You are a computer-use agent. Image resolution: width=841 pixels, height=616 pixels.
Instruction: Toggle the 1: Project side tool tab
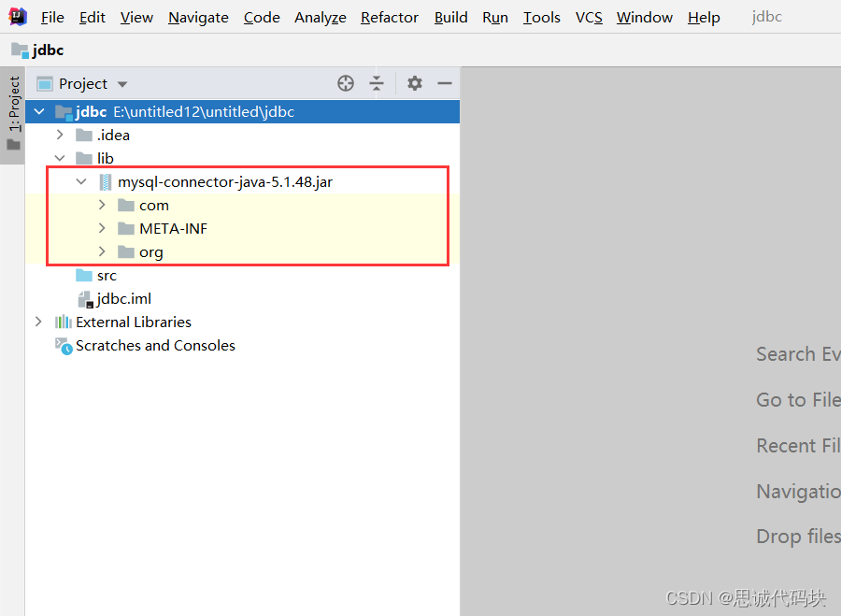13,114
